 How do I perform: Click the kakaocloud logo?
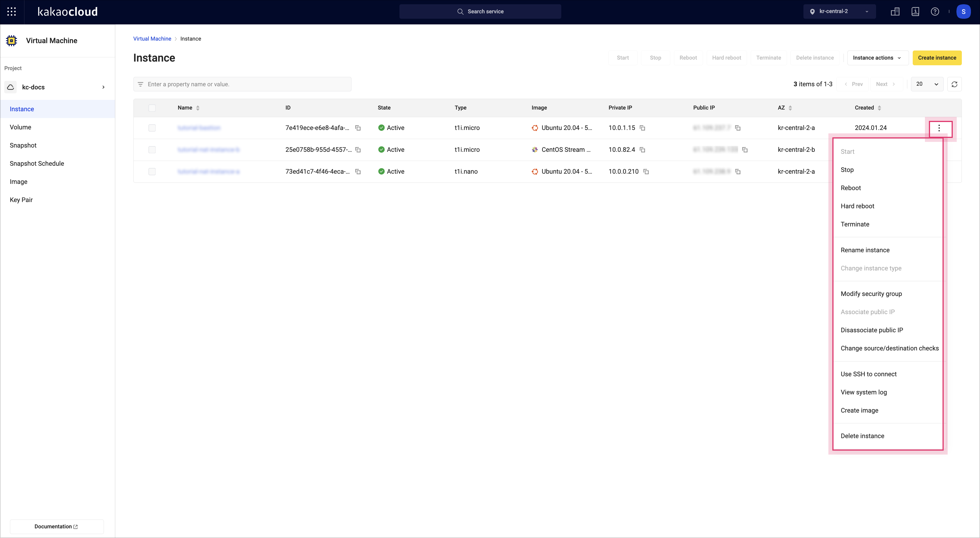(x=68, y=12)
